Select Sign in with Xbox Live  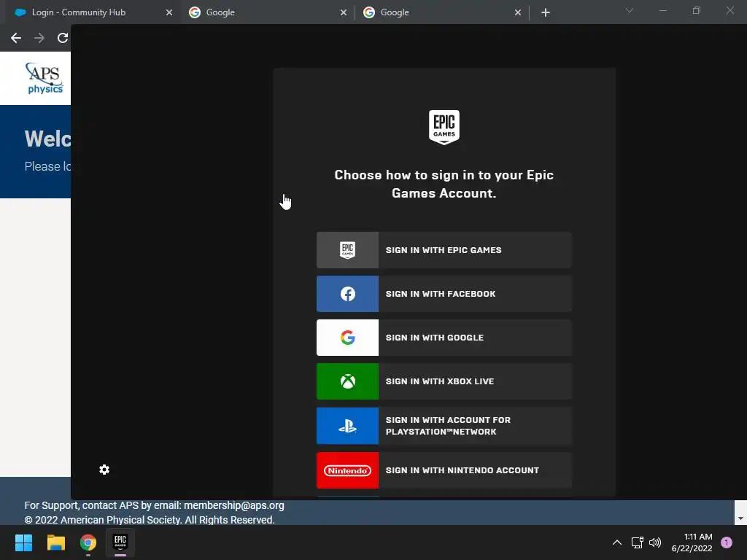pyautogui.click(x=444, y=381)
